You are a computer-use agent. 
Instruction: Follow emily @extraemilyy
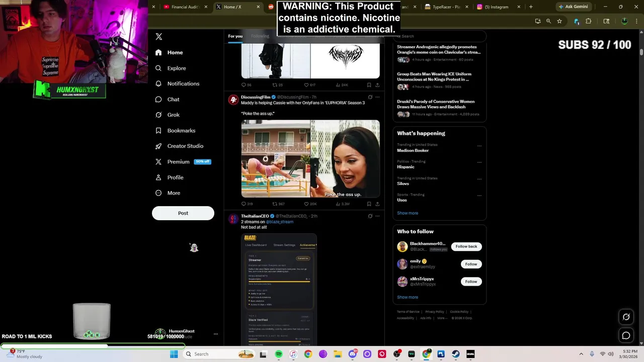pyautogui.click(x=471, y=264)
